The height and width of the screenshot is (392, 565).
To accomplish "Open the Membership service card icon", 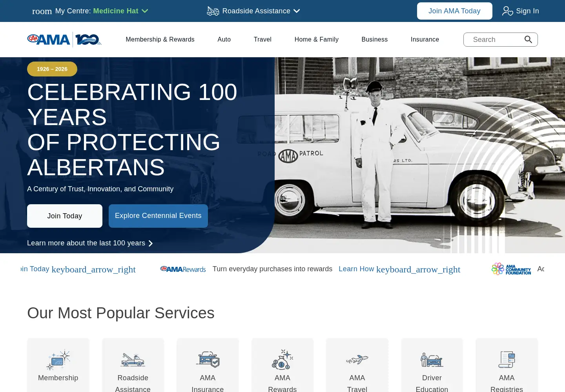I will click(x=58, y=359).
